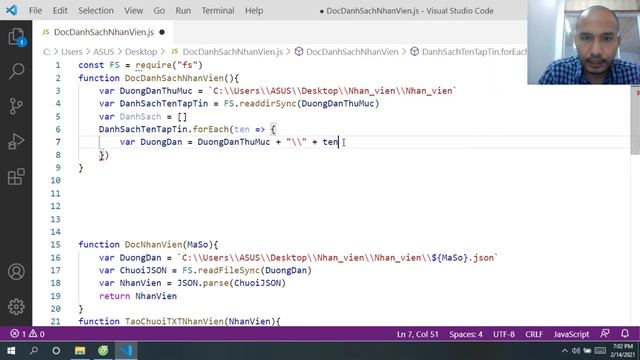Click the Users breadcrumb segment
The height and width of the screenshot is (360, 640).
(x=72, y=52)
